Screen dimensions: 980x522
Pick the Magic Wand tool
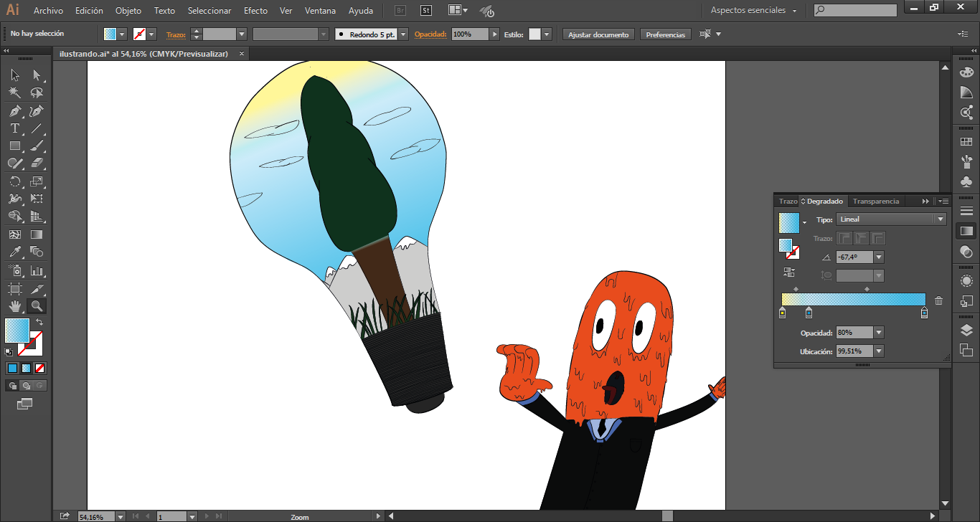(15, 93)
